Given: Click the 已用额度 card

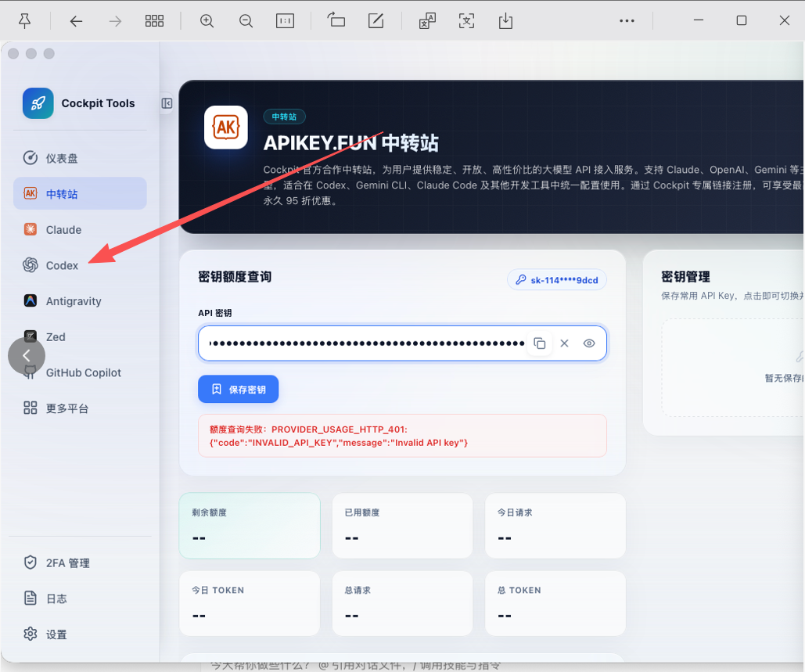Looking at the screenshot, I should [402, 526].
